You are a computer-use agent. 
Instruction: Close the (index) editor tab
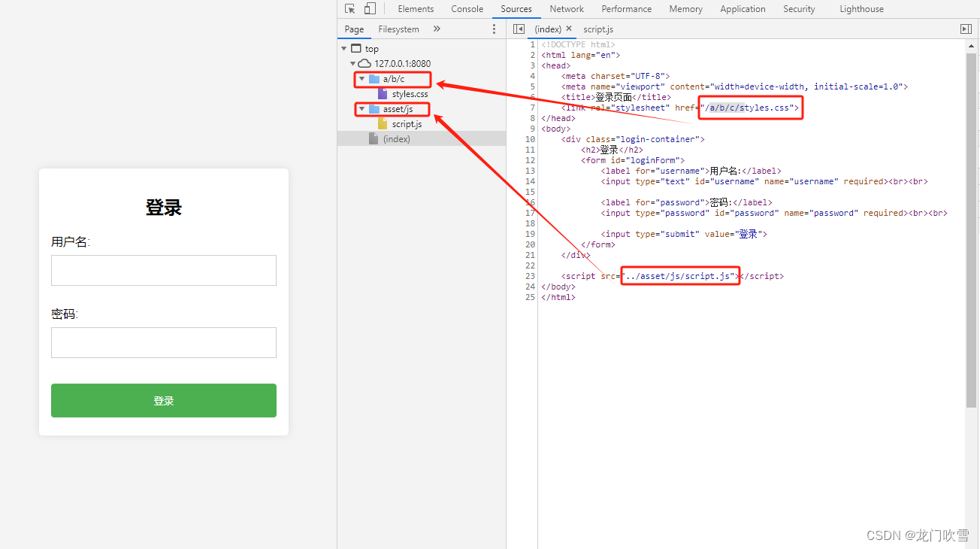pyautogui.click(x=569, y=29)
